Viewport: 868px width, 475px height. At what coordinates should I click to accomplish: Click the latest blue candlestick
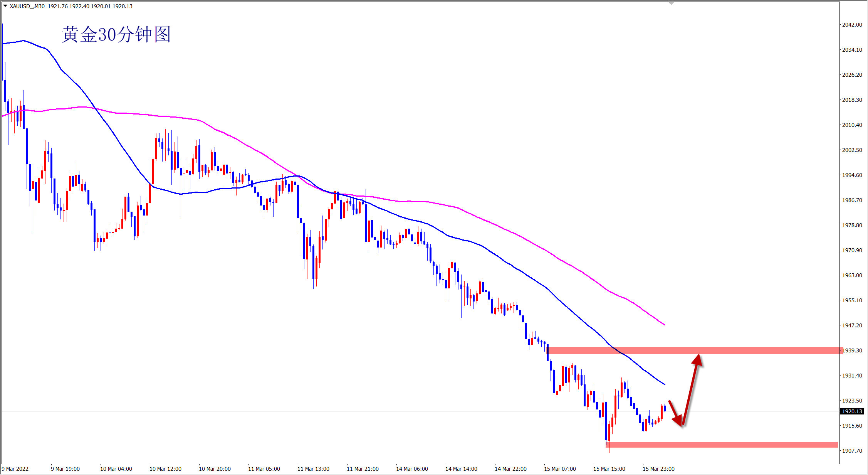pos(665,408)
